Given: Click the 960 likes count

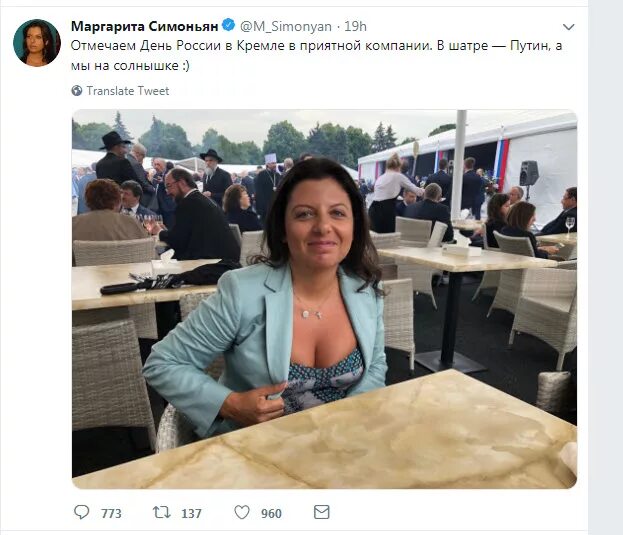Looking at the screenshot, I should point(271,514).
